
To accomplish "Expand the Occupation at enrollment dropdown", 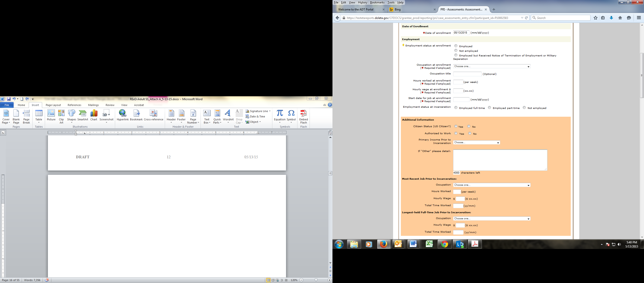I will pyautogui.click(x=491, y=66).
